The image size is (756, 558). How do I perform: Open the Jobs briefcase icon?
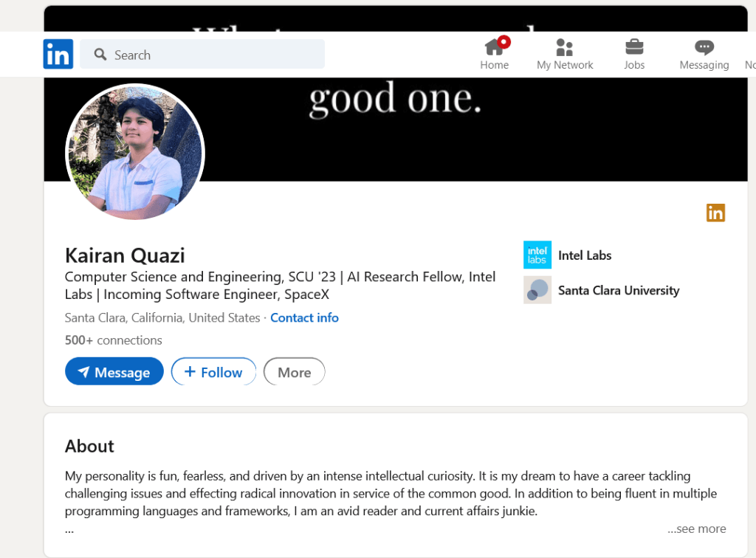point(634,47)
